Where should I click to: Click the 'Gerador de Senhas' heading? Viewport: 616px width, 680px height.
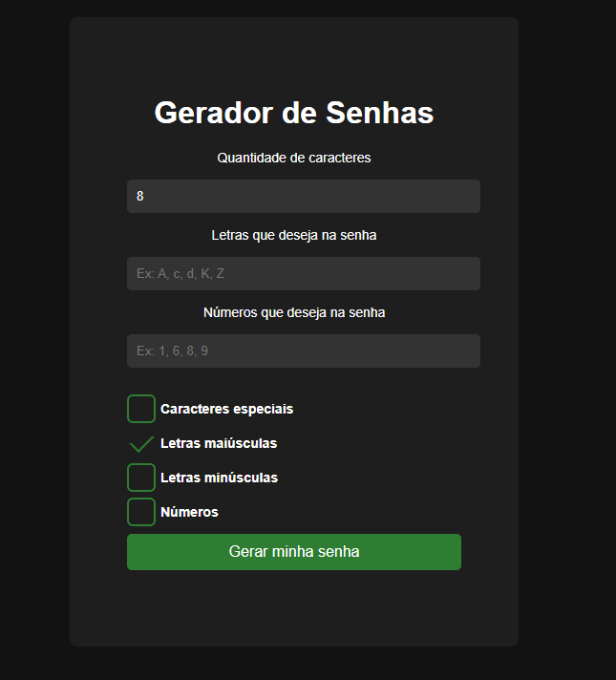tap(293, 113)
